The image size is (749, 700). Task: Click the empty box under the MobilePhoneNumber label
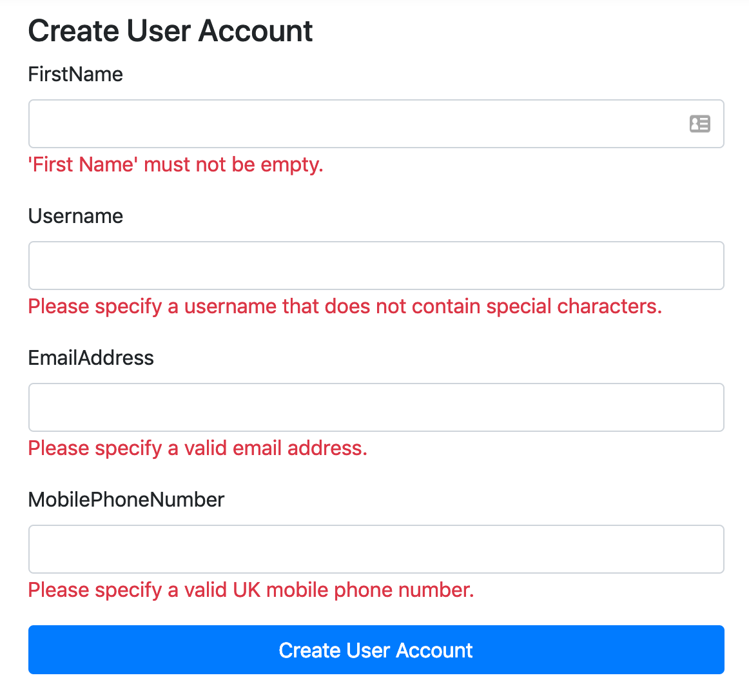(x=376, y=549)
